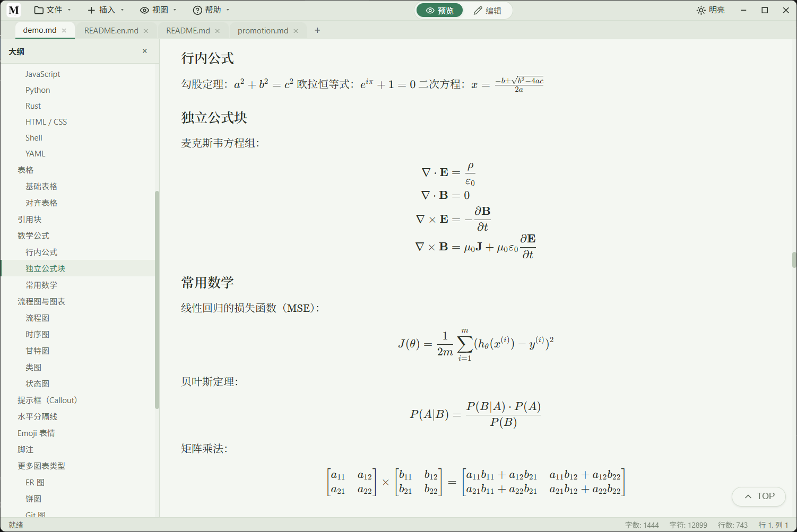The image size is (797, 532).
Task: Expand the dropdown arrow beside 文件
Action: pos(69,10)
